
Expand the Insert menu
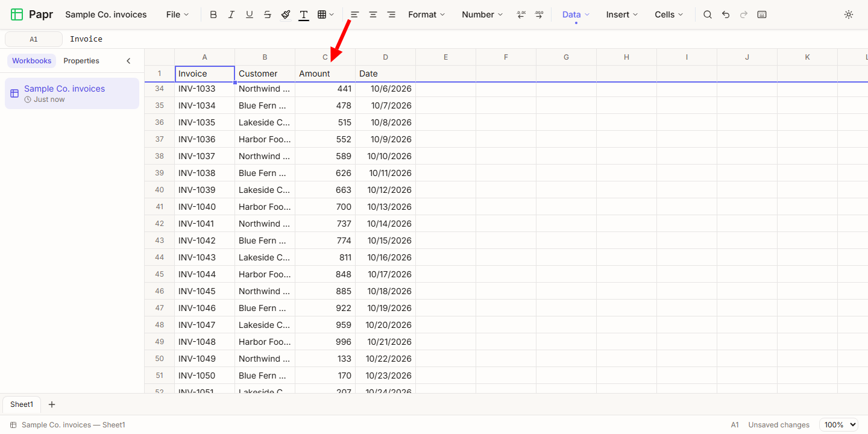(622, 14)
